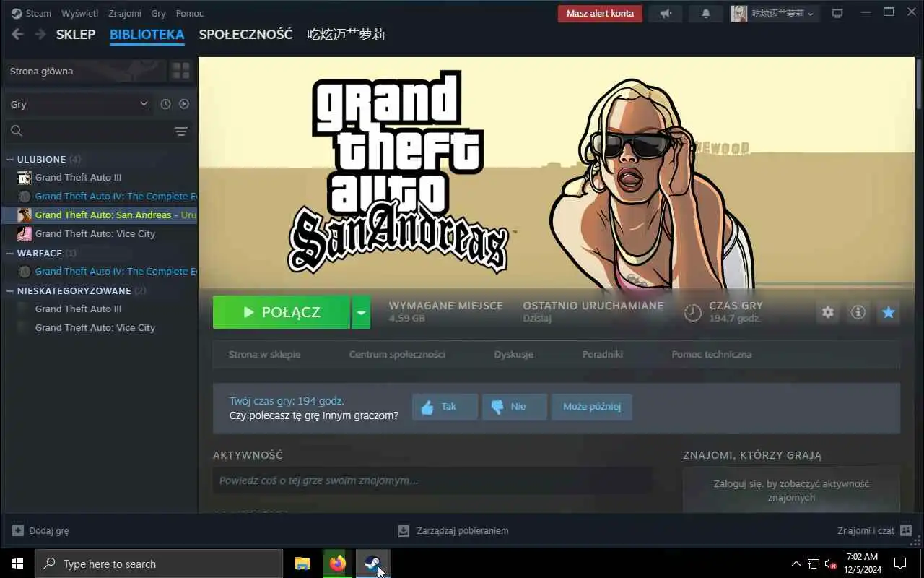Open File Explorer from the taskbar

tap(302, 564)
